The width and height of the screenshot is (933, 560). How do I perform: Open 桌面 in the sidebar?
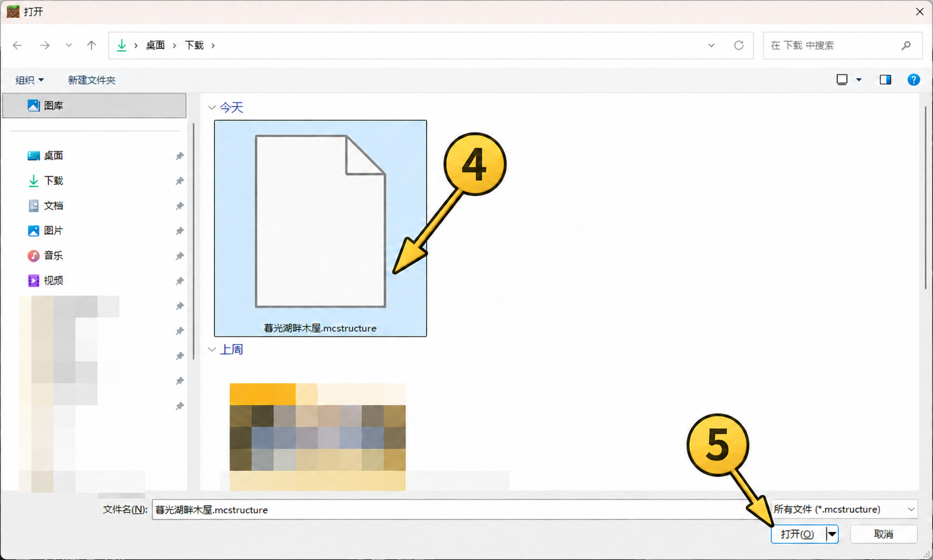[x=54, y=156]
